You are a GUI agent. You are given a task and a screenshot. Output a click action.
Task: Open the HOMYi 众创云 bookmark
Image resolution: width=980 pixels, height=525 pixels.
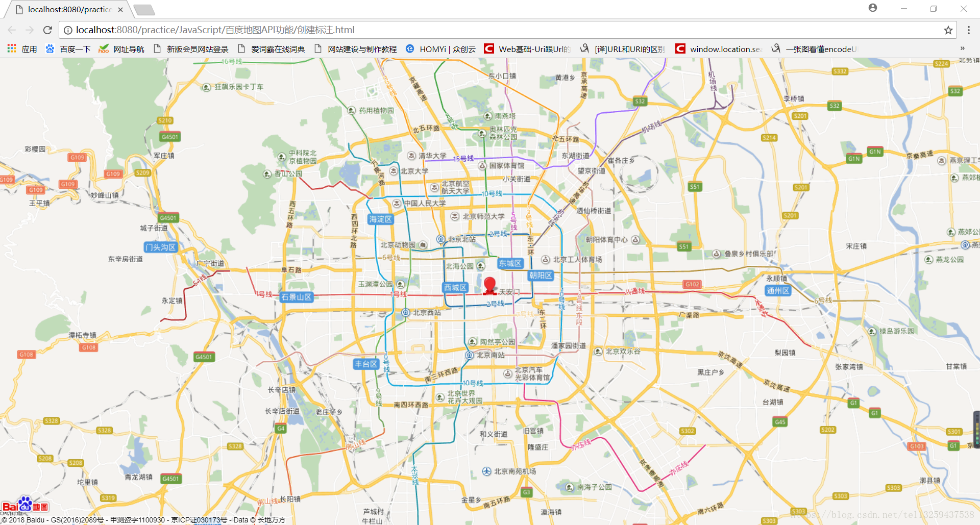point(440,49)
